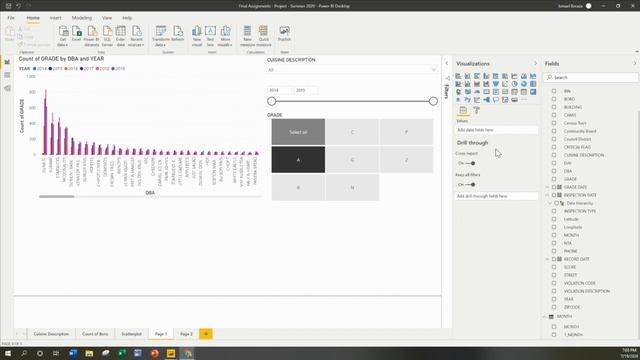Switch to the Insert ribbon tab
Viewport: 640px width, 360px height.
pos(56,18)
